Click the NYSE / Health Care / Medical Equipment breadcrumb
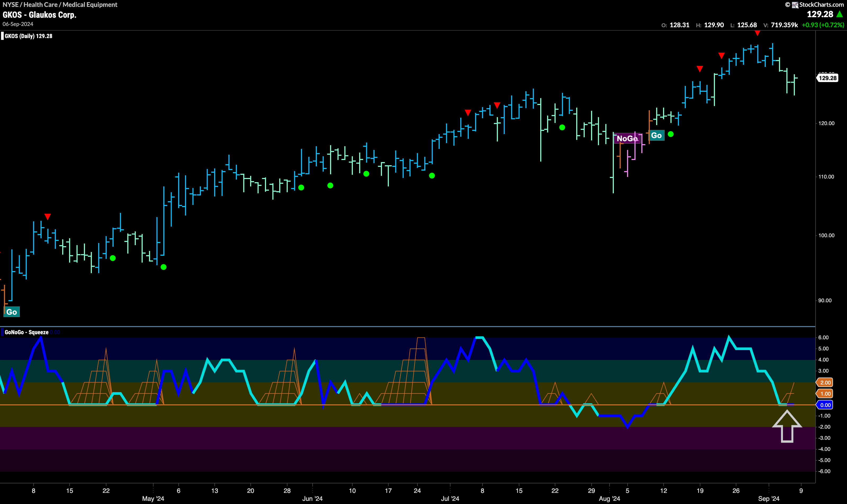The image size is (847, 504). (60, 4)
